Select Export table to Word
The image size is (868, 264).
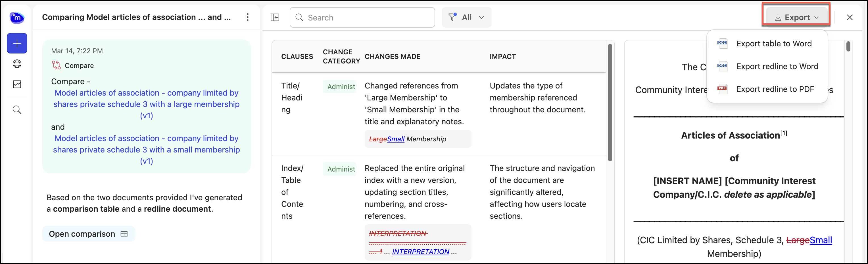pyautogui.click(x=774, y=44)
